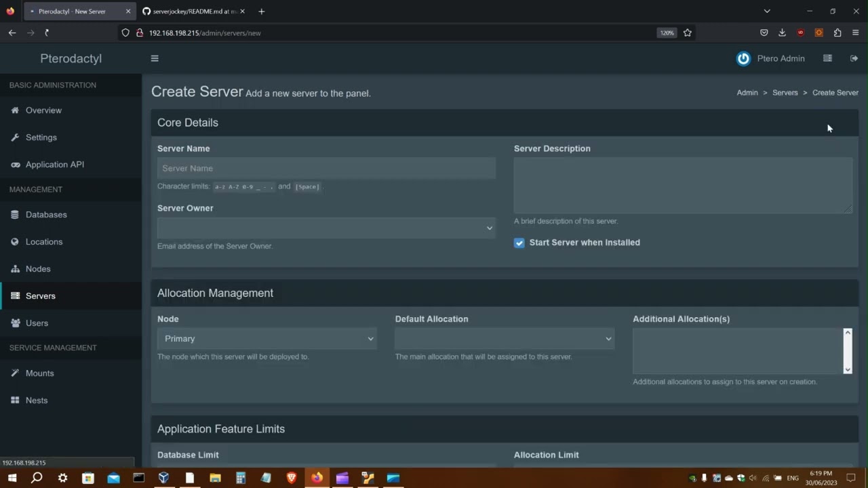
Task: Go to Overview in sidebar
Action: click(43, 110)
